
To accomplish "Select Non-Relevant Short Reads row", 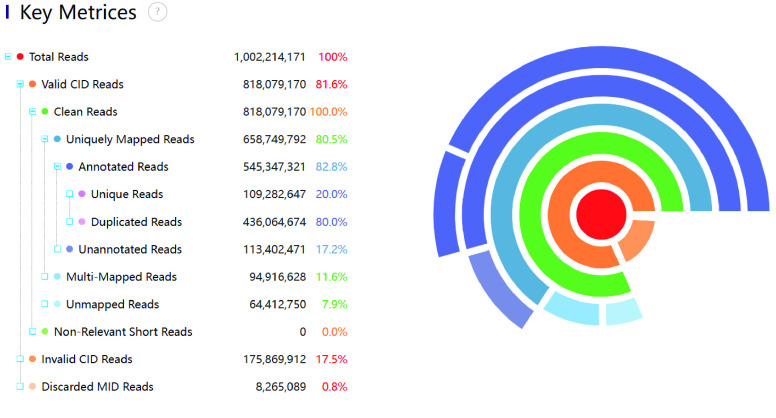I will tap(122, 332).
